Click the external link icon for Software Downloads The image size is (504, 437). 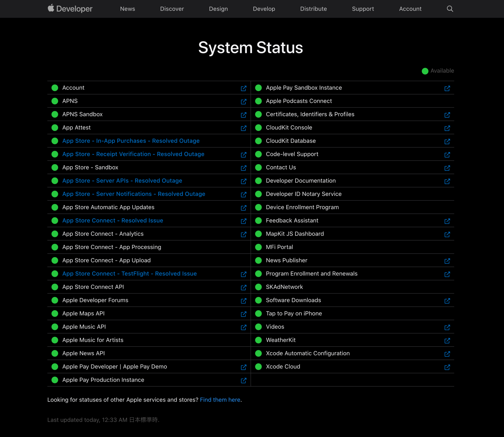coord(447,301)
